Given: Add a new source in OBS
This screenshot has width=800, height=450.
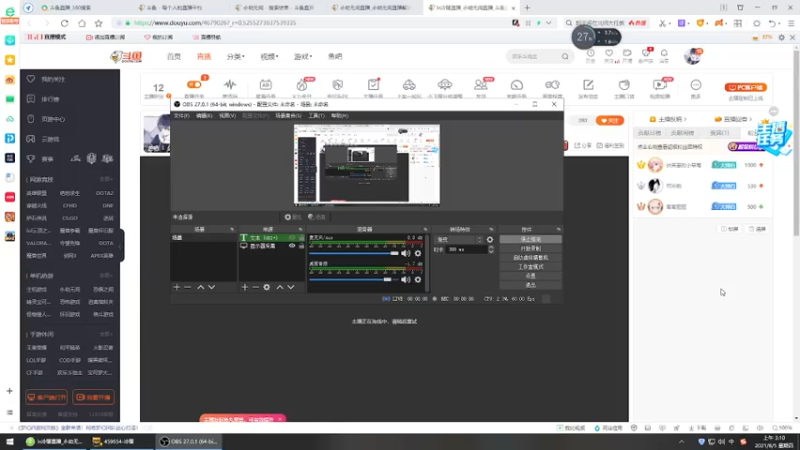Looking at the screenshot, I should 244,287.
